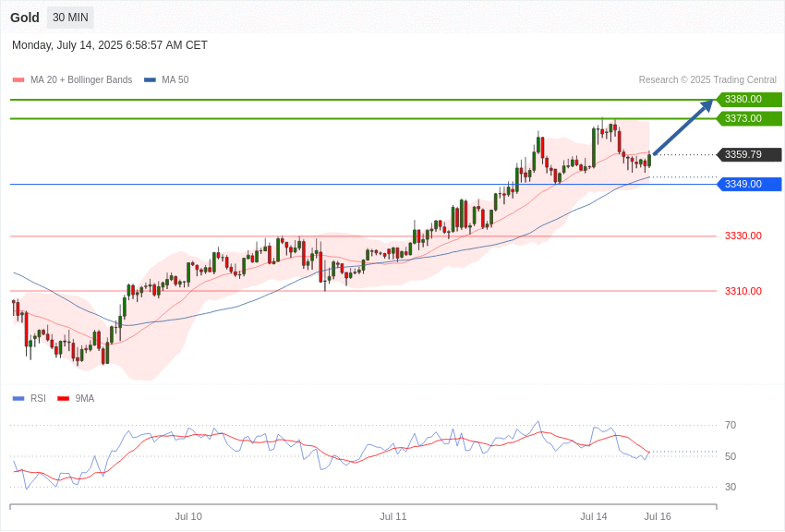Click the 'RSI' legend label
Viewport: 785px width, 532px height.
click(x=38, y=398)
